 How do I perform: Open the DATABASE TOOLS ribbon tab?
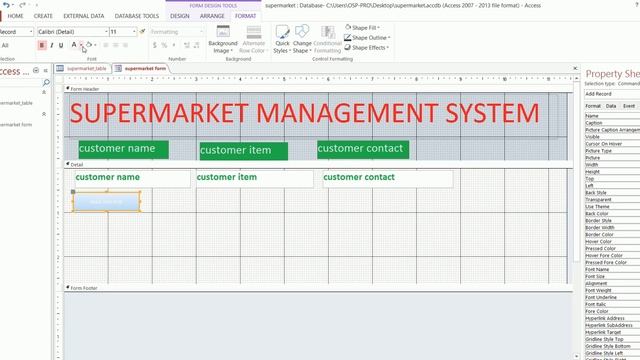[x=137, y=16]
